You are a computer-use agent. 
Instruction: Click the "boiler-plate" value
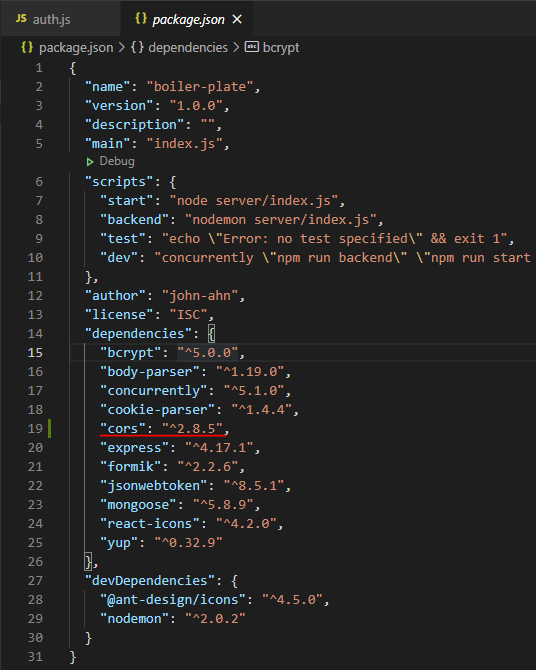[200, 87]
